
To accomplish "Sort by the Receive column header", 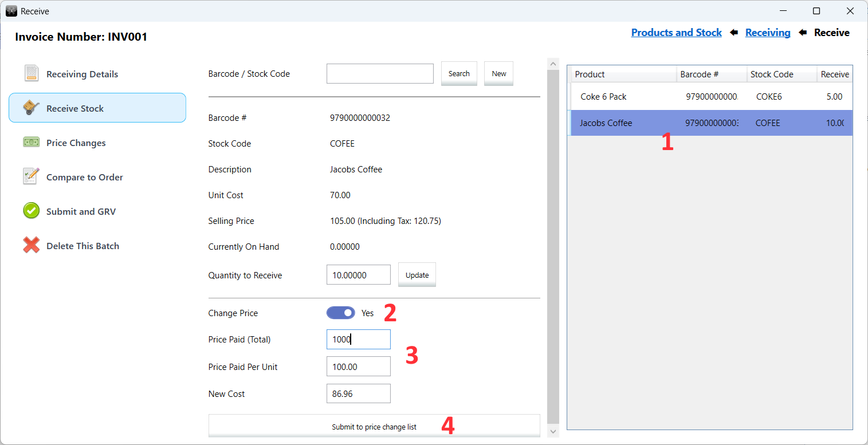I will coord(835,74).
